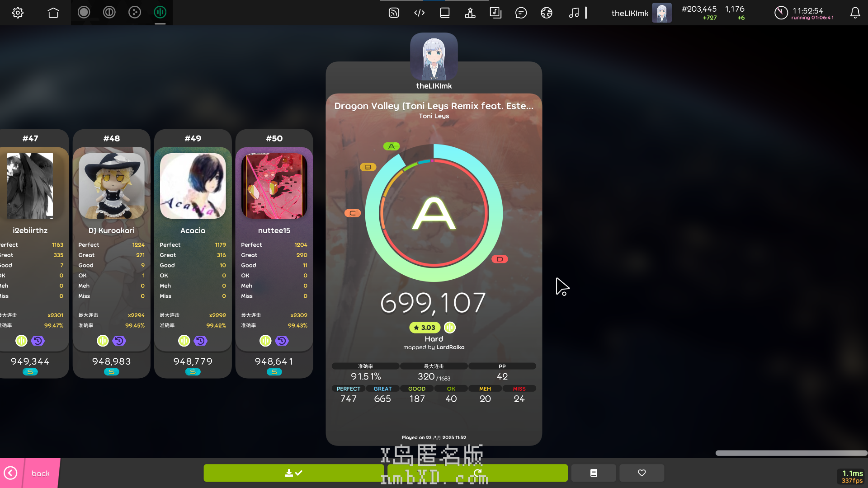The width and height of the screenshot is (868, 488).
Task: Go to the home menu icon
Action: pos(53,13)
